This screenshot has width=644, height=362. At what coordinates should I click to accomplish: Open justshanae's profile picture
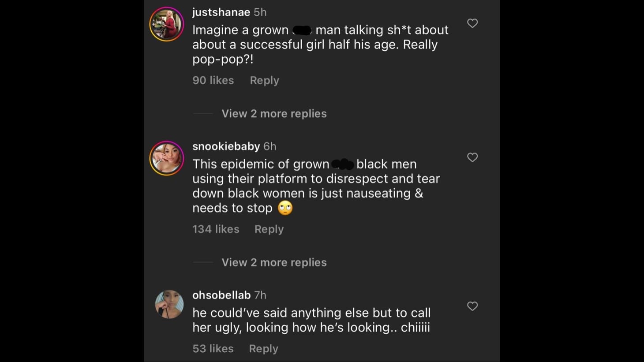pos(166,23)
